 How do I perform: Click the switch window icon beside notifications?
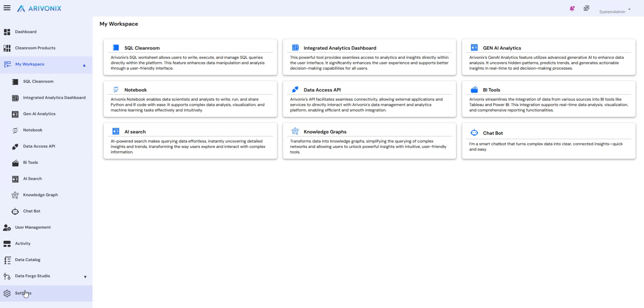[586, 8]
